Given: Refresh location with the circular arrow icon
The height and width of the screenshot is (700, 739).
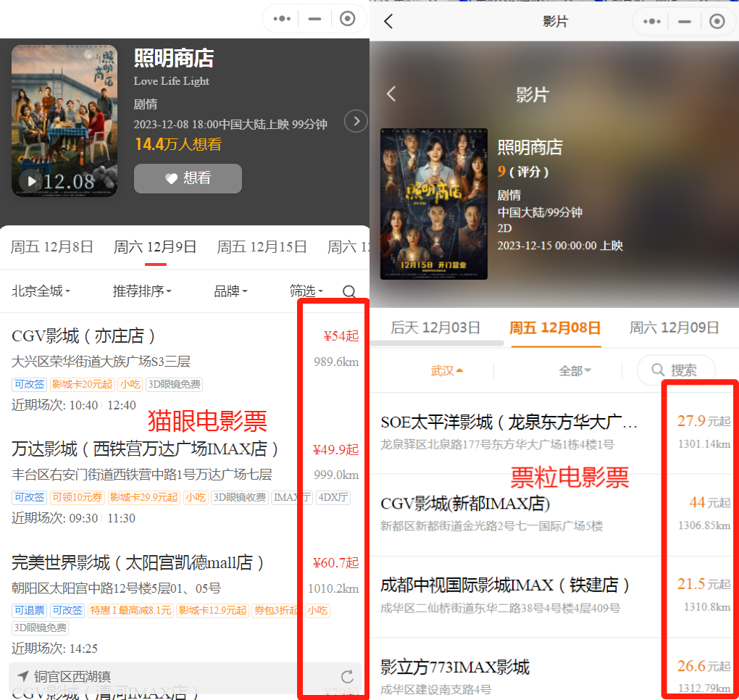Looking at the screenshot, I should click(x=347, y=676).
